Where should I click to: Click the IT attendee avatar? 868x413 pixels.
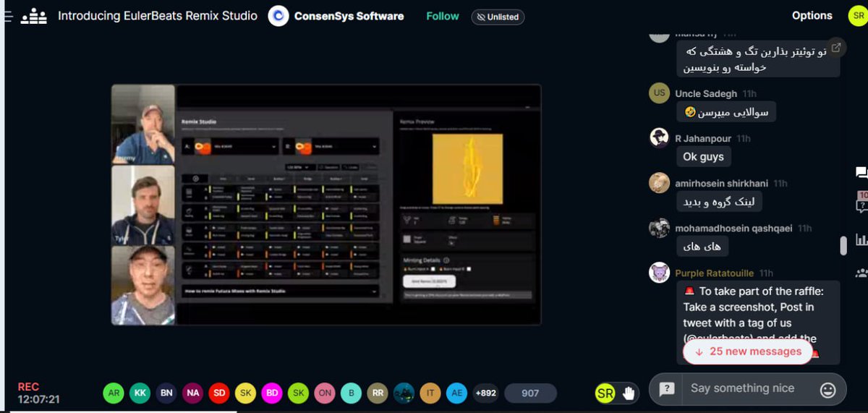430,393
